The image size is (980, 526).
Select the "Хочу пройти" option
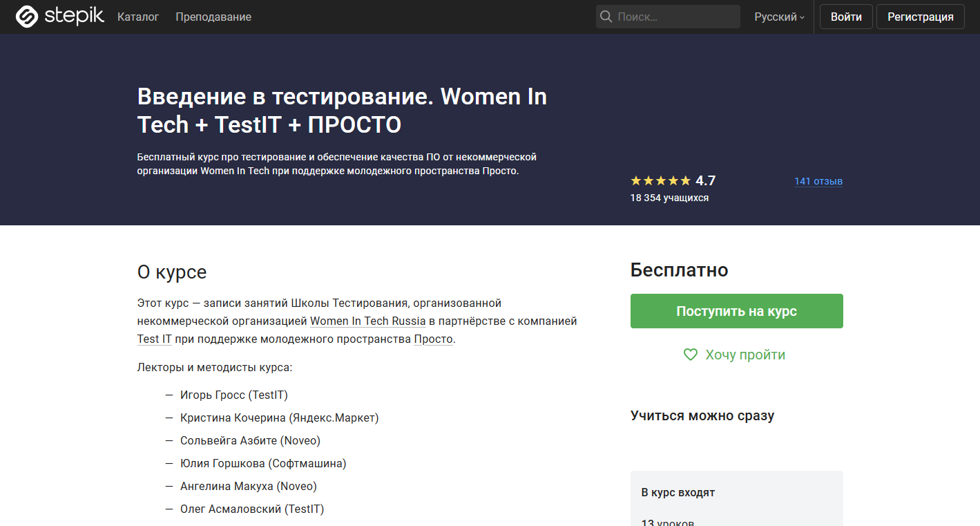744,354
